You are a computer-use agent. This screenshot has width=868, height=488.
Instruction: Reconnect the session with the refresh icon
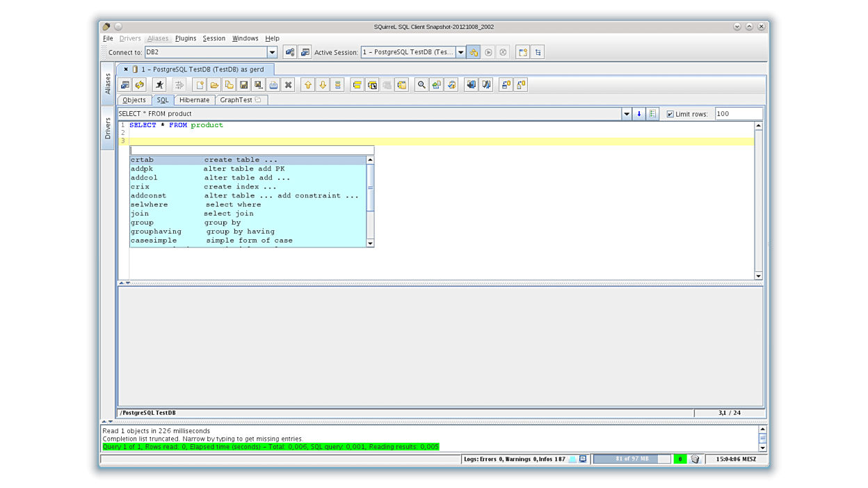(138, 84)
